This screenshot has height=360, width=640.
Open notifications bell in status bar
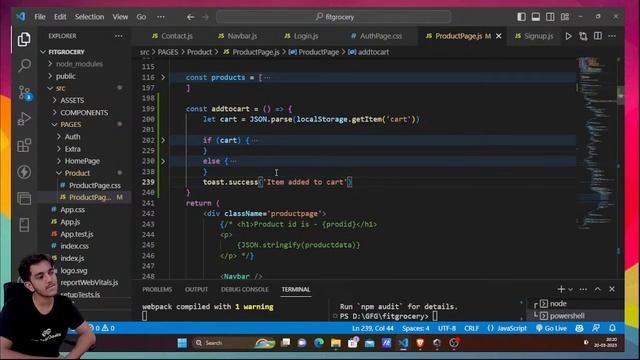pyautogui.click(x=612, y=328)
